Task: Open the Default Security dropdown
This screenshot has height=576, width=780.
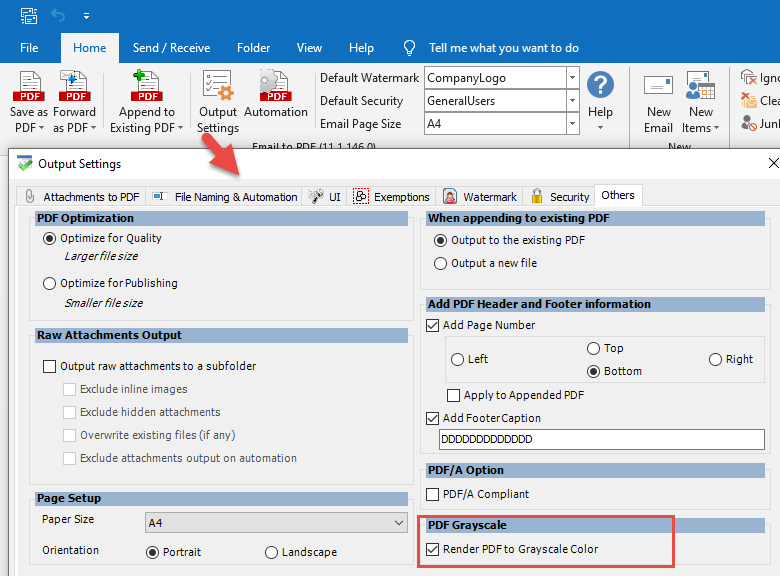Action: 572,101
